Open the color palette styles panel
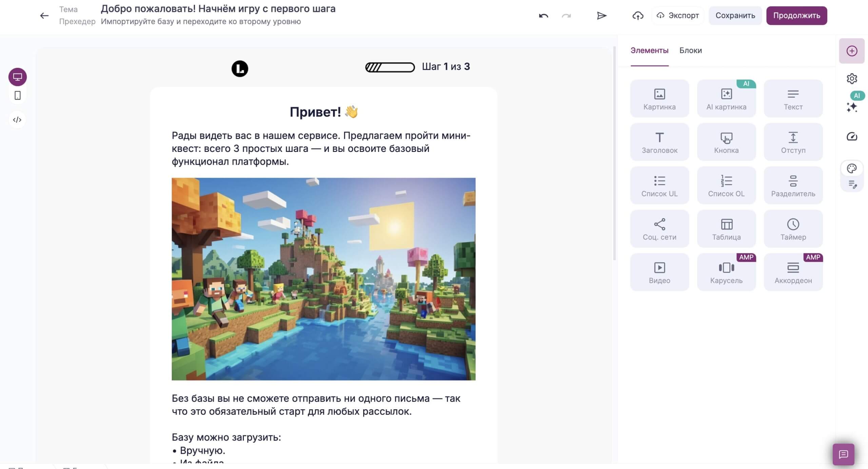Image resolution: width=868 pixels, height=469 pixels. point(852,168)
